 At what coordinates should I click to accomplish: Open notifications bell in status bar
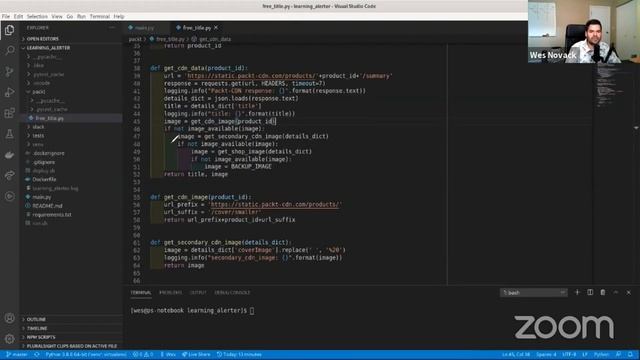[x=631, y=355]
